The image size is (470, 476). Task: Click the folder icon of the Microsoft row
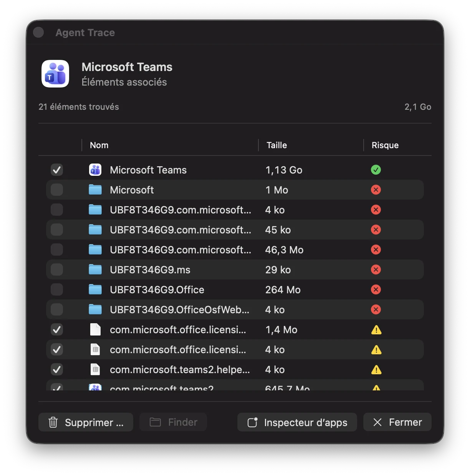click(95, 190)
